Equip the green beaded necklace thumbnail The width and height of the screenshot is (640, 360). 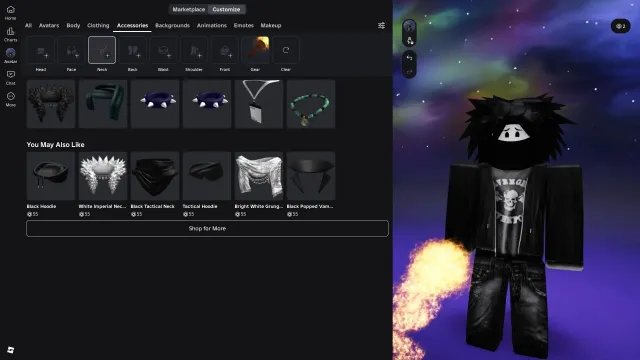coord(311,104)
